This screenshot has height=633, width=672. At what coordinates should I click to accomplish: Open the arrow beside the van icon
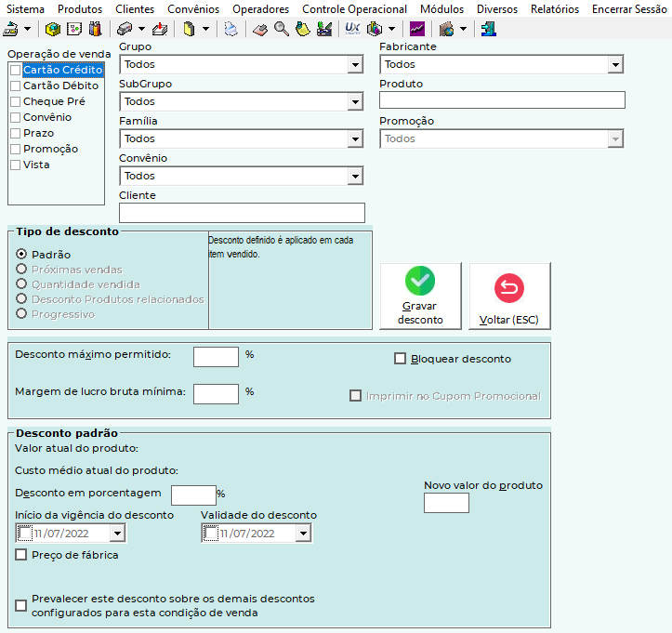coord(141,29)
